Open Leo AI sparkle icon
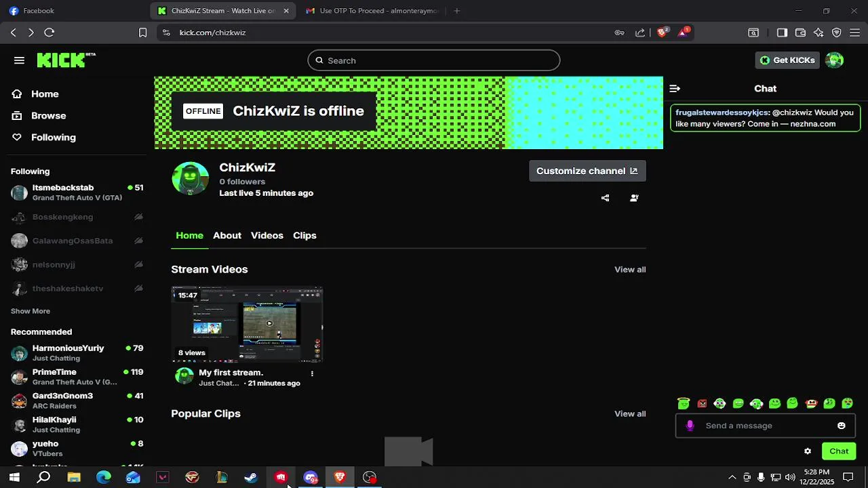 [818, 33]
